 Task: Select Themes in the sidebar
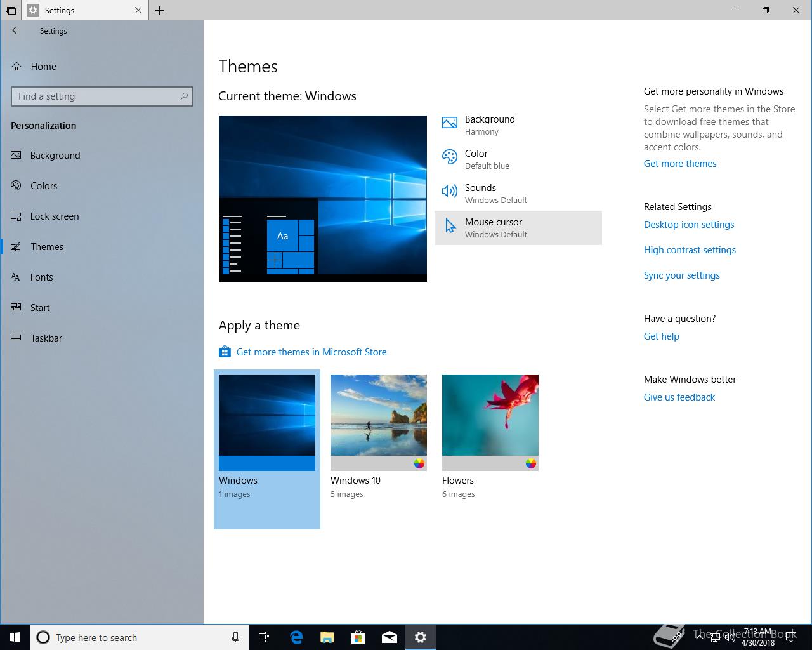[x=101, y=247]
